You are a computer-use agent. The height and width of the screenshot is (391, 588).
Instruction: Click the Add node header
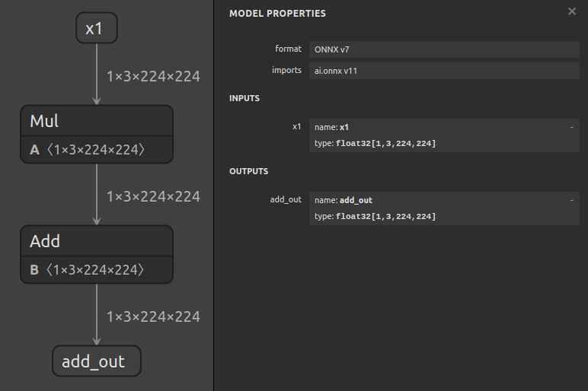coord(96,241)
